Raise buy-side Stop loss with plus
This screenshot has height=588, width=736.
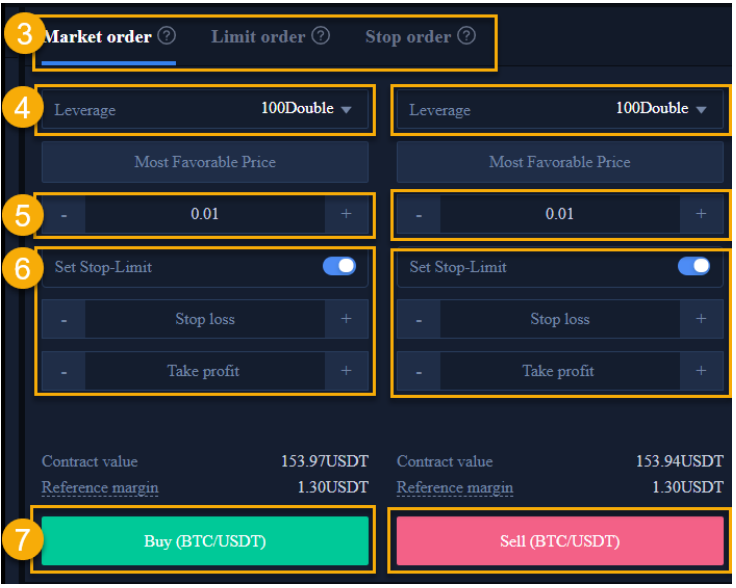coord(346,319)
